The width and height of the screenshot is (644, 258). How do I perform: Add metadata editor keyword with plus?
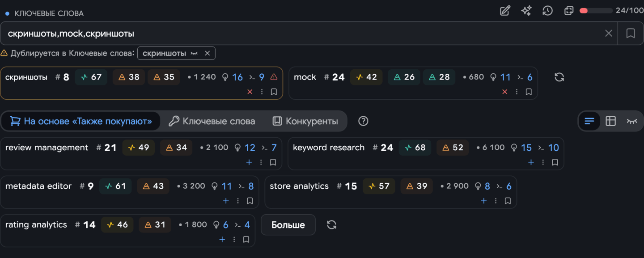click(x=226, y=201)
